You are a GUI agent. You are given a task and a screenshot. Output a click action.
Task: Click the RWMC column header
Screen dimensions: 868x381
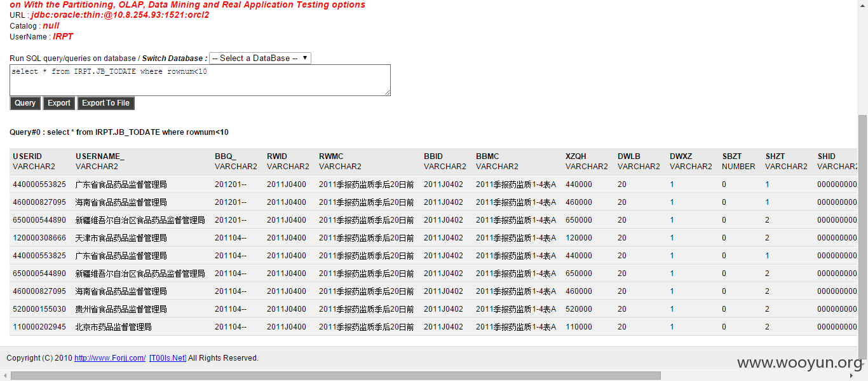331,156
